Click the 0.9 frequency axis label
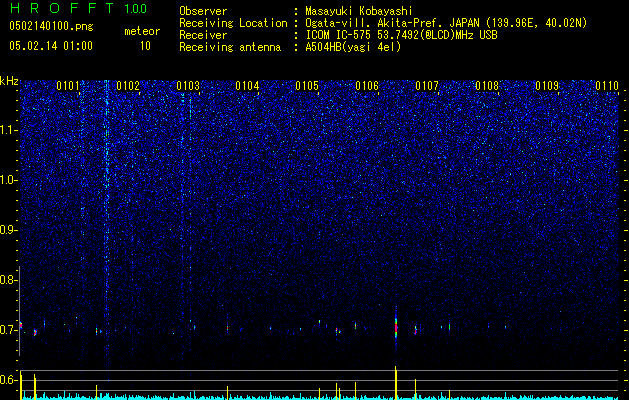This screenshot has width=629, height=400. (x=8, y=230)
